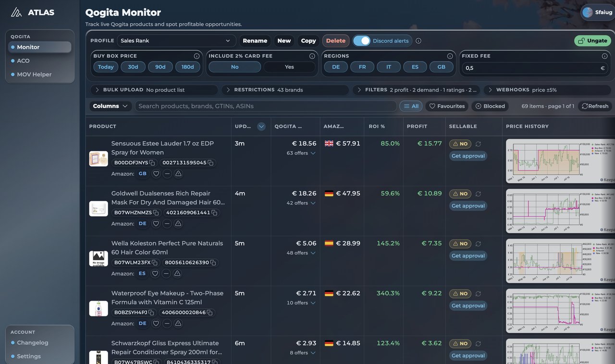Toggle the FR region chip
Image resolution: width=615 pixels, height=364 pixels.
pos(362,67)
